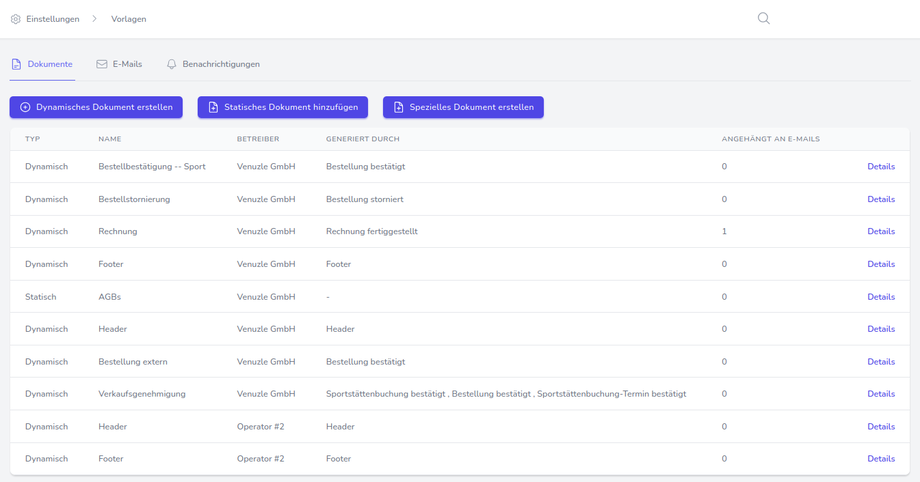Switch to the E-Mails tab
This screenshot has width=920, height=482.
[x=127, y=64]
